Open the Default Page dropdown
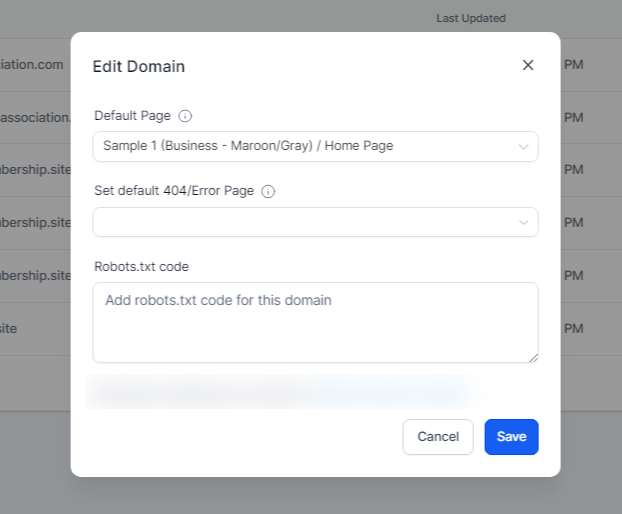The image size is (622, 514). (x=315, y=146)
